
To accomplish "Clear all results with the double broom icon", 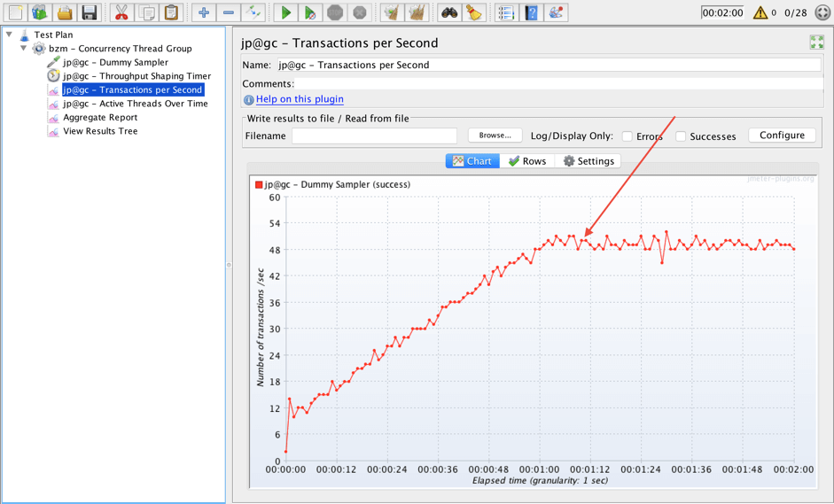I will pyautogui.click(x=417, y=12).
